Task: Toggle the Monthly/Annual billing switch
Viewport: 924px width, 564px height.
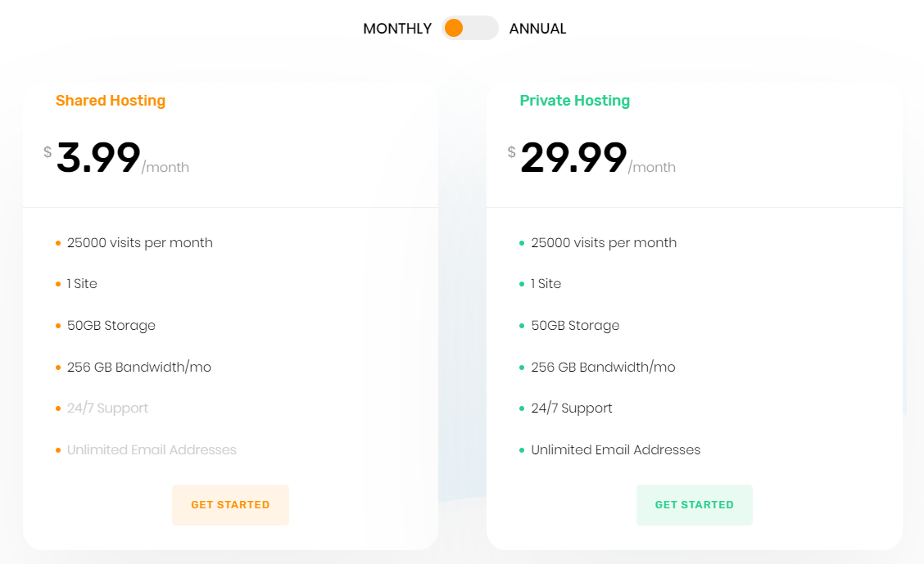Action: point(469,29)
